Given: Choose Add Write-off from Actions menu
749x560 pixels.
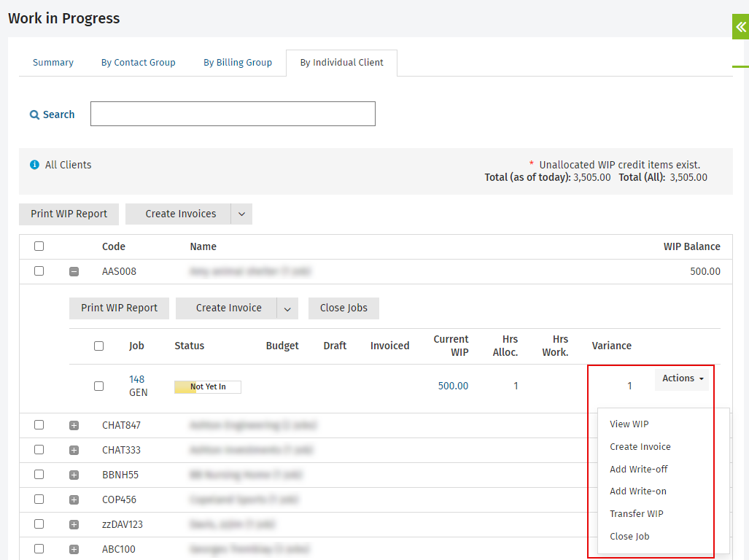Looking at the screenshot, I should click(639, 470).
